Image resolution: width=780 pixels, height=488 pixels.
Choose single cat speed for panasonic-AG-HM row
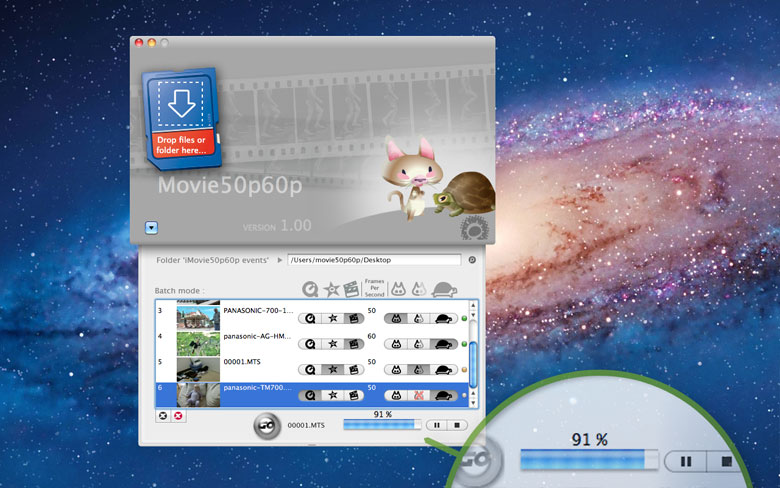click(396, 344)
